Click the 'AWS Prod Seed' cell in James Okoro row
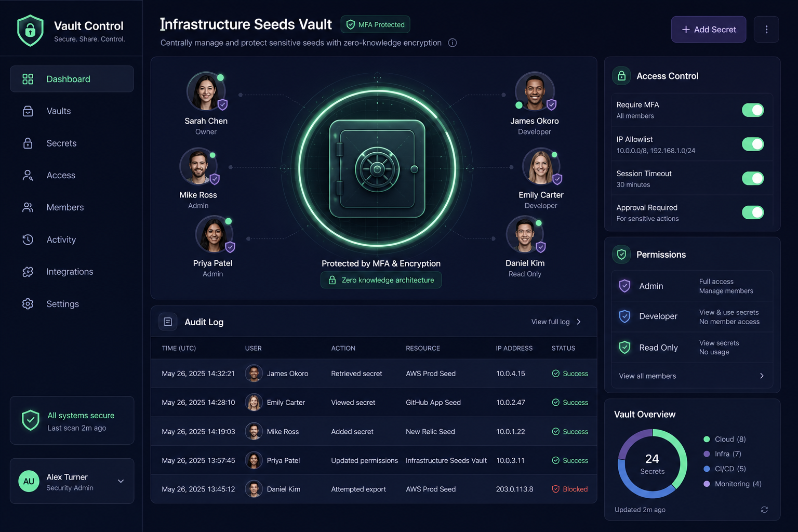798x532 pixels. pyautogui.click(x=431, y=374)
